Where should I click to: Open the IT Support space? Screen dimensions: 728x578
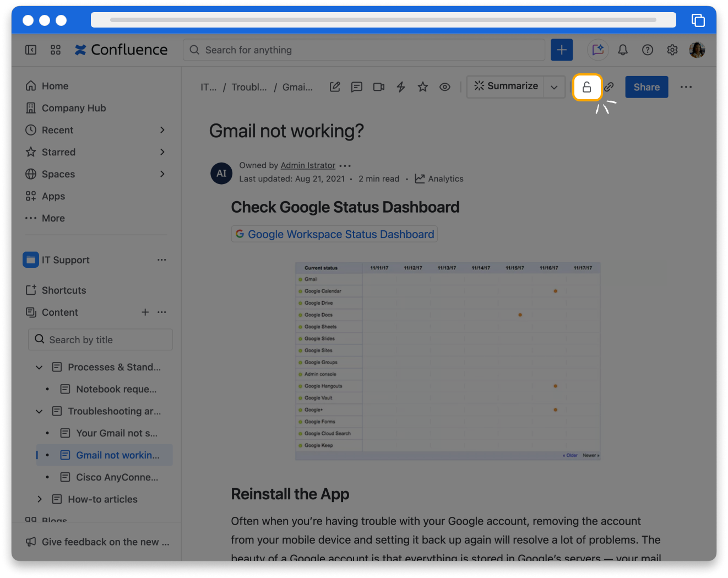pyautogui.click(x=66, y=260)
